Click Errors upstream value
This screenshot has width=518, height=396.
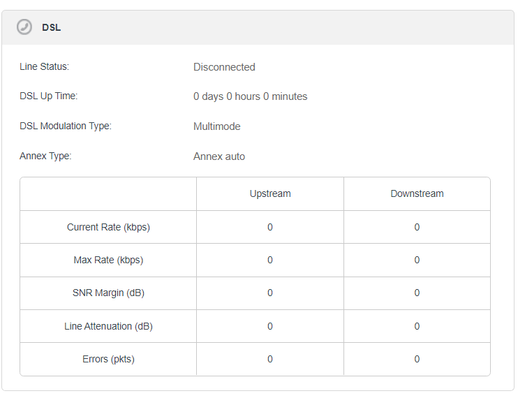pos(270,359)
